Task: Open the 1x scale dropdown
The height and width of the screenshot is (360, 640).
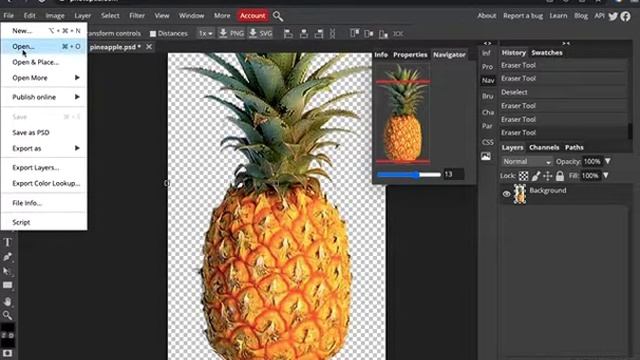Action: (205, 33)
